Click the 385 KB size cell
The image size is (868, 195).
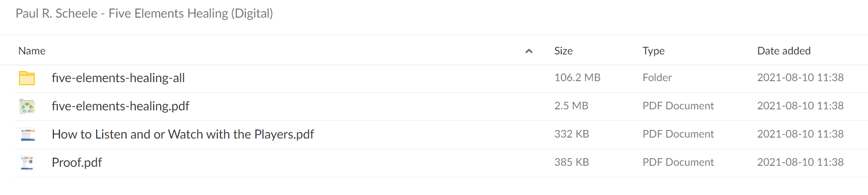pos(572,162)
